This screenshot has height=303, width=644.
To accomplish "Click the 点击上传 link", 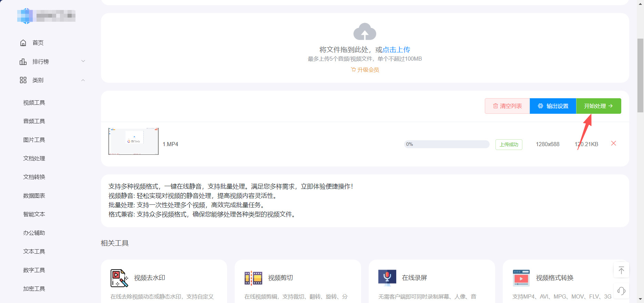I will click(396, 50).
